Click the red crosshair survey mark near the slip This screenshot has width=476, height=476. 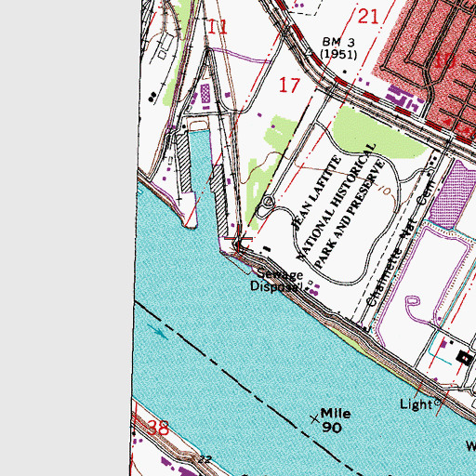(238, 238)
